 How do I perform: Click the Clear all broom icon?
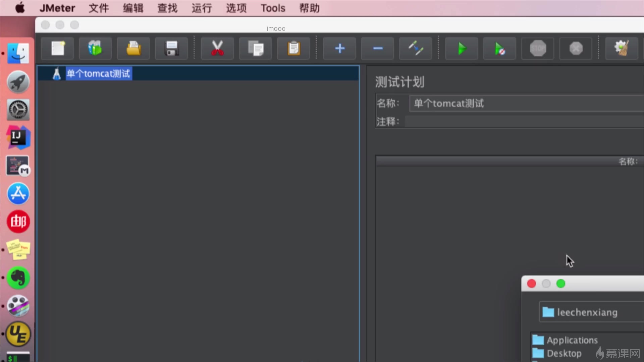tap(622, 49)
